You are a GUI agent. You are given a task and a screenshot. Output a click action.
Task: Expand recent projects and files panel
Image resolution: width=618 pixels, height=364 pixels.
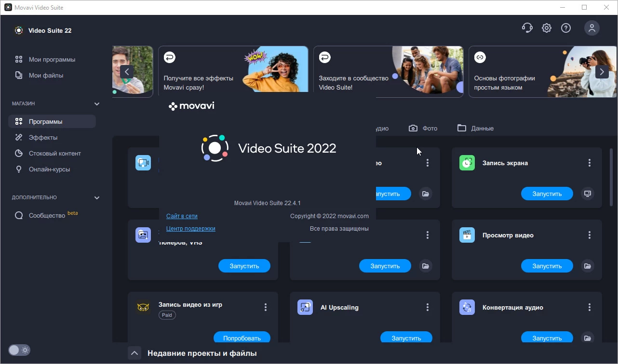134,353
